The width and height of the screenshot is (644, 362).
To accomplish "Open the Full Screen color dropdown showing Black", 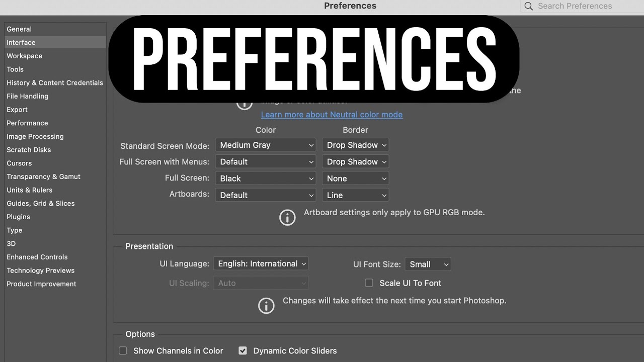I will 265,178.
